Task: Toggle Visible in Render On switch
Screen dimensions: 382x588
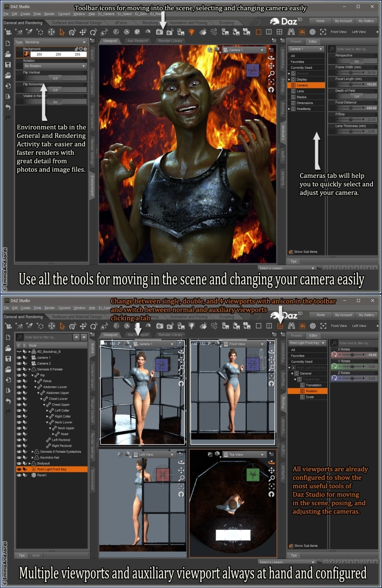Action: click(55, 102)
